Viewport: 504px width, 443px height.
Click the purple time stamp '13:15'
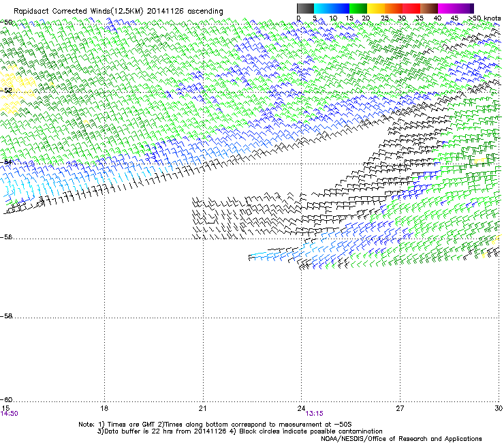tap(314, 414)
